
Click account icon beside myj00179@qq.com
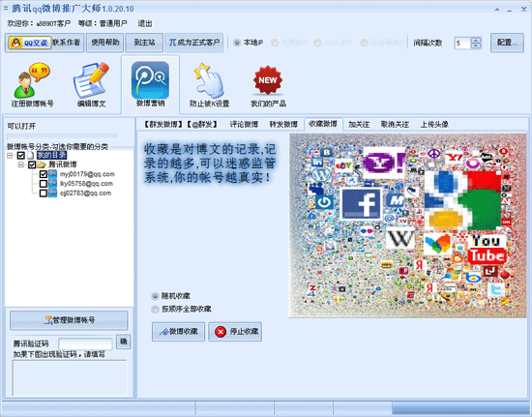52,174
